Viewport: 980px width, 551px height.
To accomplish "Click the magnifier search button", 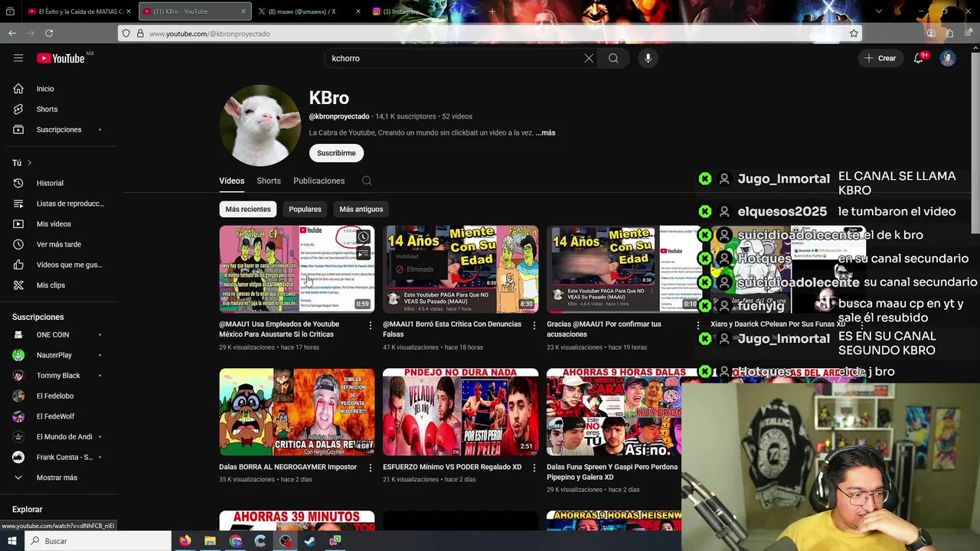I will point(613,58).
